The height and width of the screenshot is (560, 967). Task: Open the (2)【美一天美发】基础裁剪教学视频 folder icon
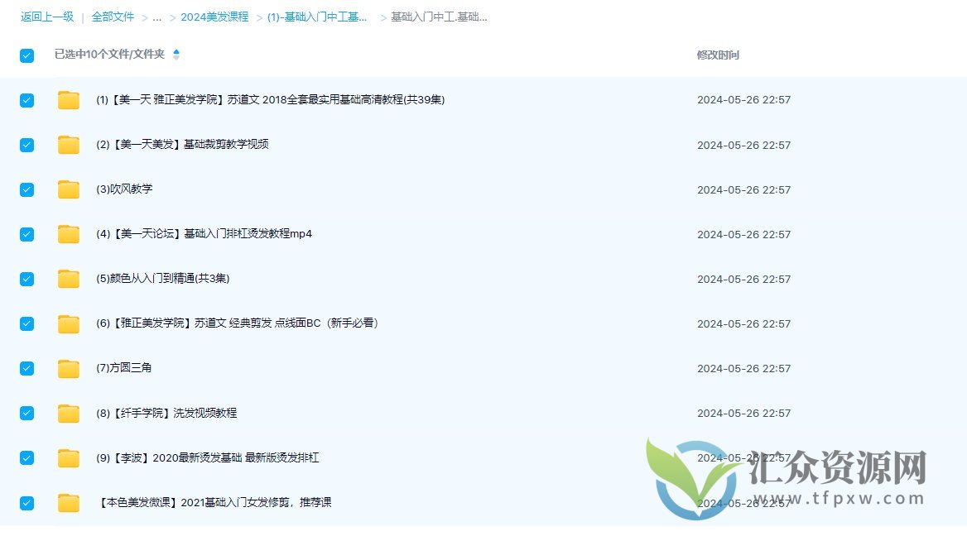(68, 144)
